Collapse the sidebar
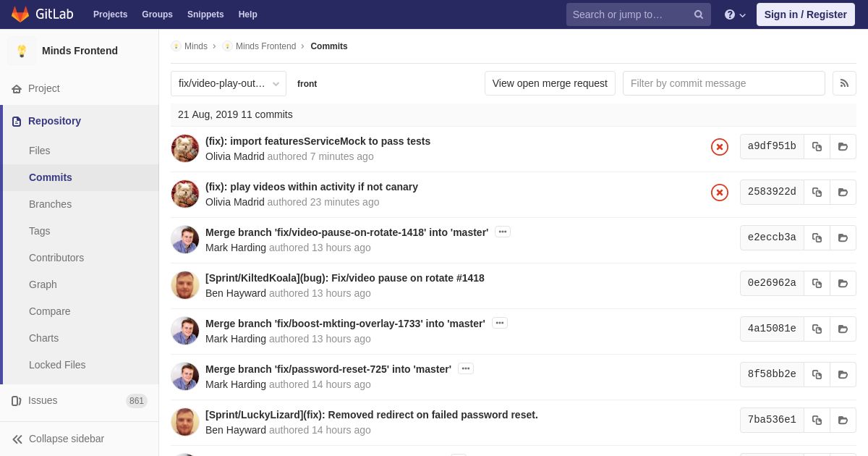 coord(59,439)
